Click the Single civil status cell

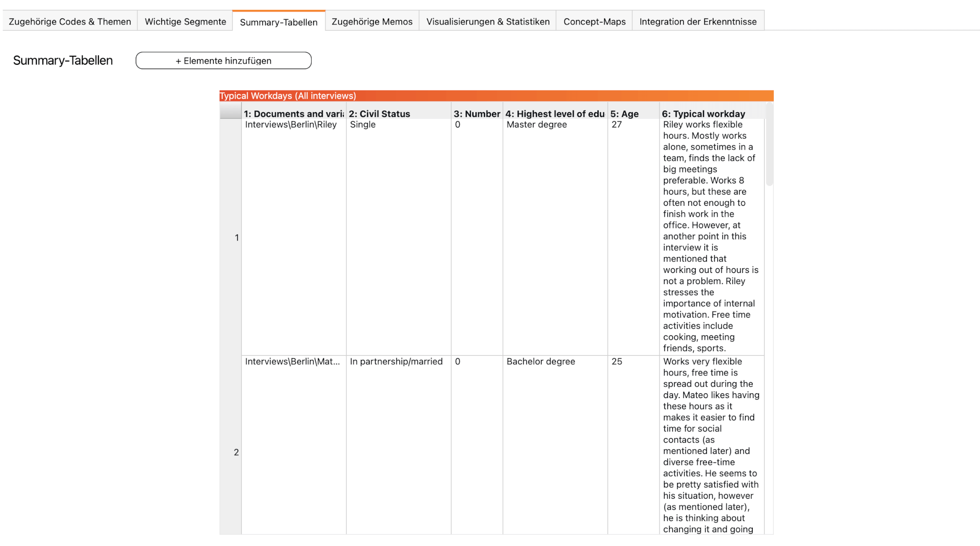[x=399, y=237]
